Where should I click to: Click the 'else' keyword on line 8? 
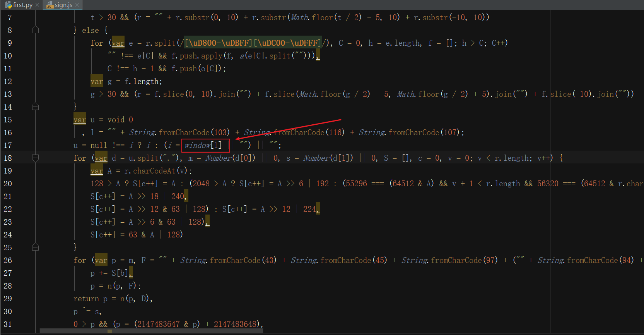point(91,30)
